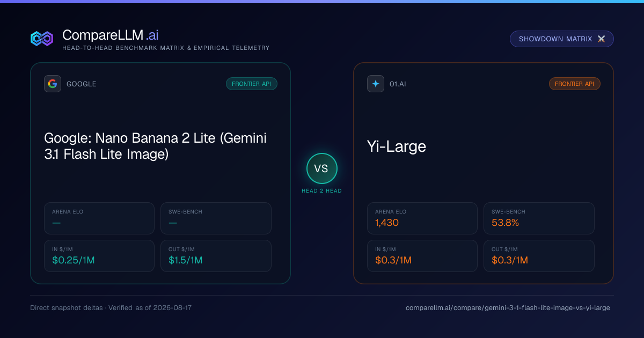Screen dimensions: 644x338
Task: Open the Showdown Matrix pill button
Action: tap(562, 39)
